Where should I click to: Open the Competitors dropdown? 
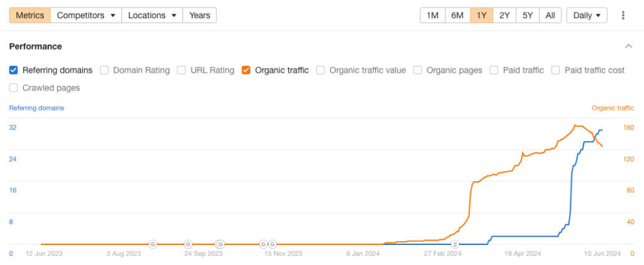(86, 15)
